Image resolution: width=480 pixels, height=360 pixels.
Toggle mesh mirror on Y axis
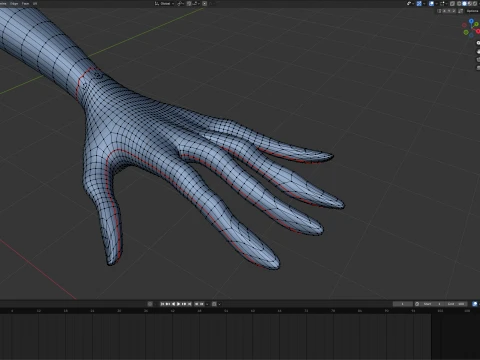449,11
